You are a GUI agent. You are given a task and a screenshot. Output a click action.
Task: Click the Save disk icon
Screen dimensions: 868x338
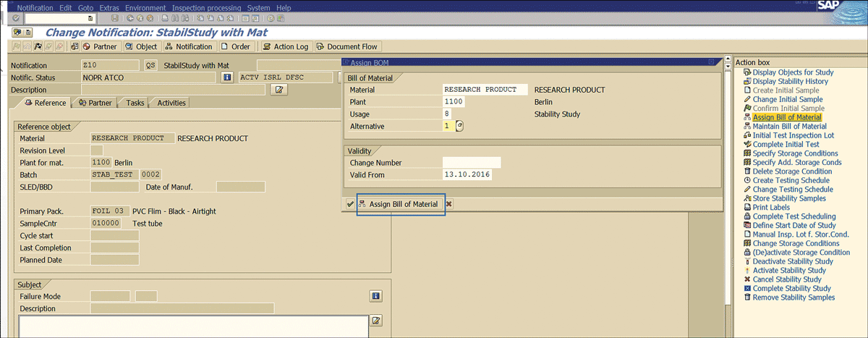click(114, 17)
